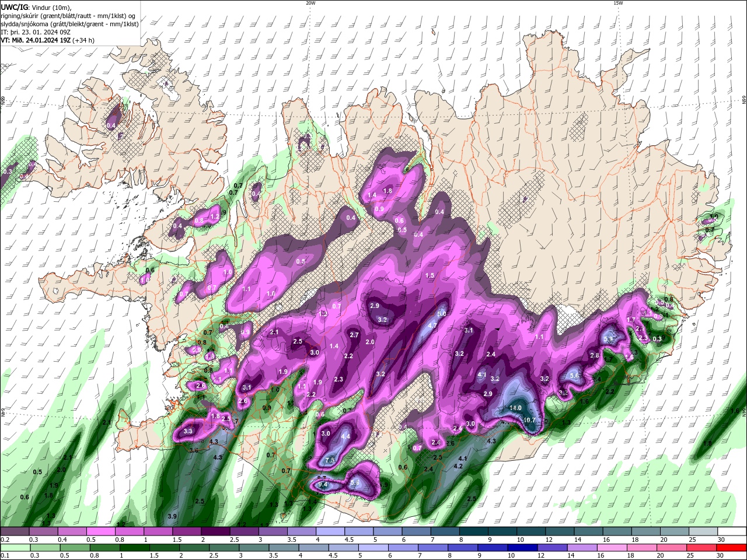Click the UWC/IG title text
This screenshot has width=747, height=560.
pos(15,7)
